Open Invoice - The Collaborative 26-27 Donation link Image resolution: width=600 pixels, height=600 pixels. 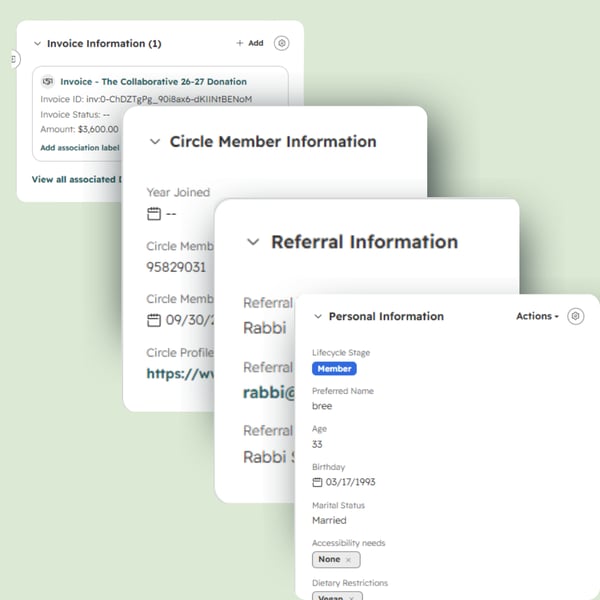point(153,82)
